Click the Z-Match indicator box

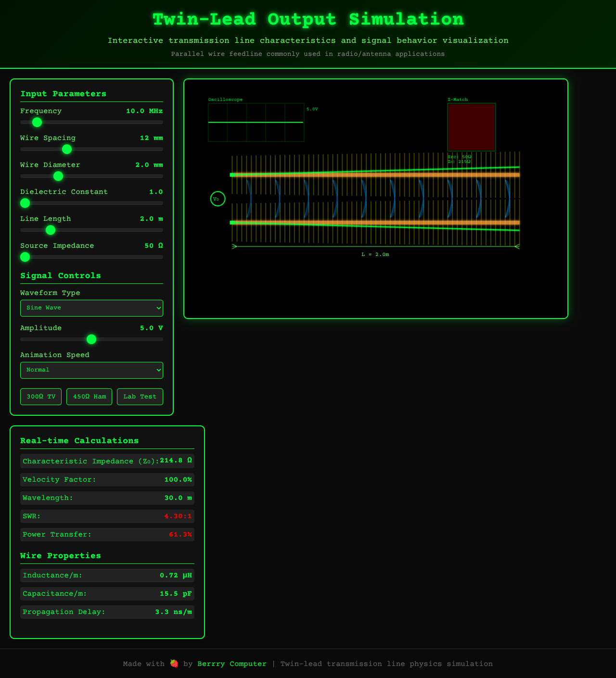472,127
